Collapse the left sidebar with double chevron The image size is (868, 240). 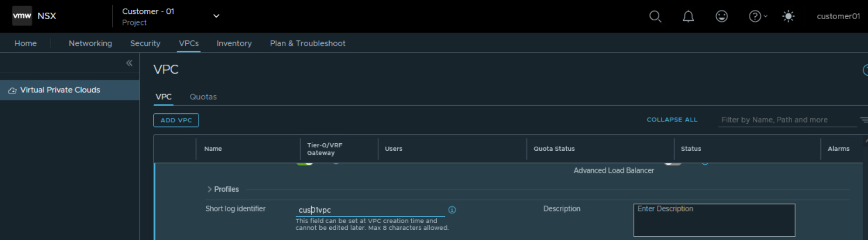pyautogui.click(x=129, y=63)
